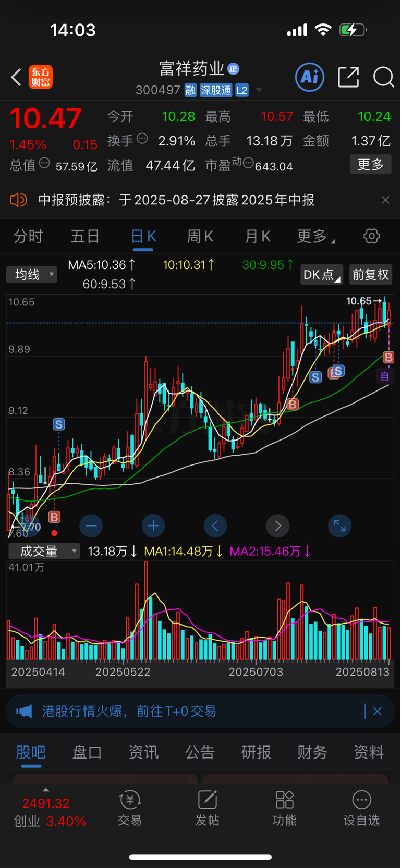This screenshot has height=868, width=401.
Task: Tap the 总值 info icon
Action: click(45, 163)
